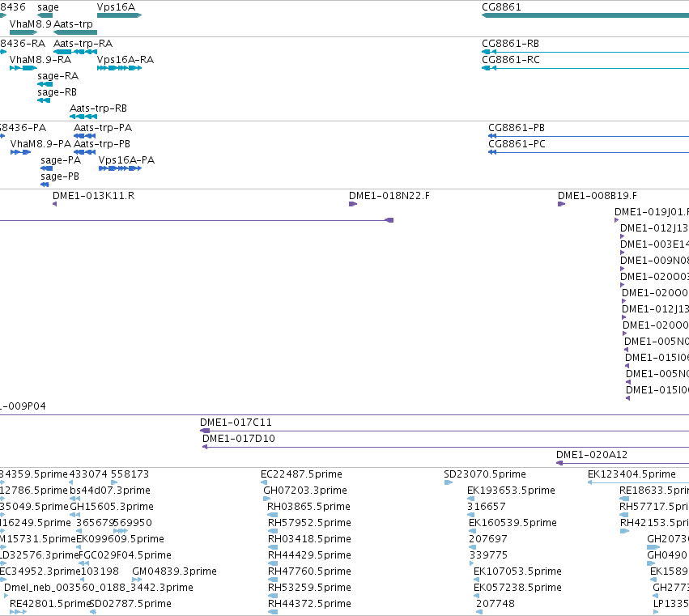Select BAC clone DME1-017C11
This screenshot has height=616, width=689.
[x=444, y=431]
